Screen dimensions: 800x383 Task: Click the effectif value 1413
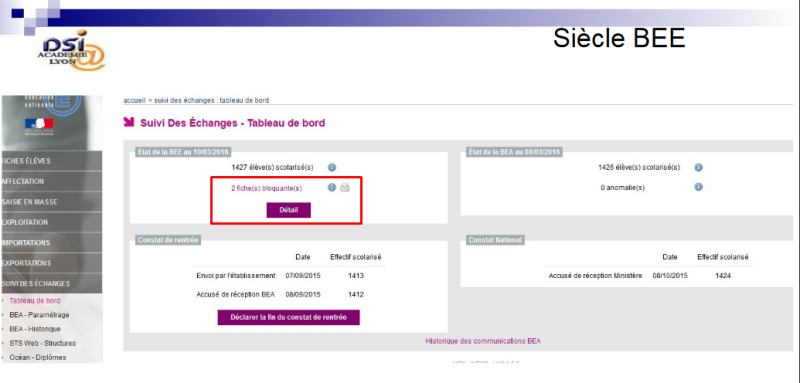pyautogui.click(x=356, y=276)
